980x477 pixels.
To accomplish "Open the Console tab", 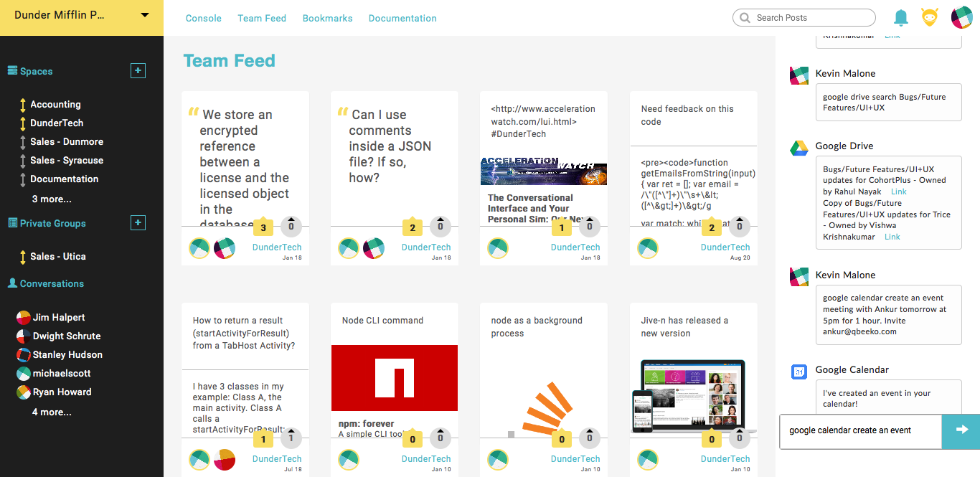I will (x=204, y=18).
